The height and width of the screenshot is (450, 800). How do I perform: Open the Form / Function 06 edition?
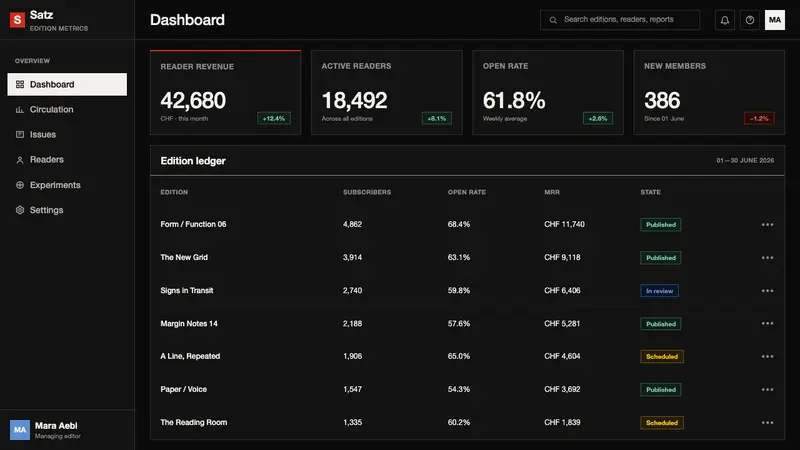[x=193, y=224]
